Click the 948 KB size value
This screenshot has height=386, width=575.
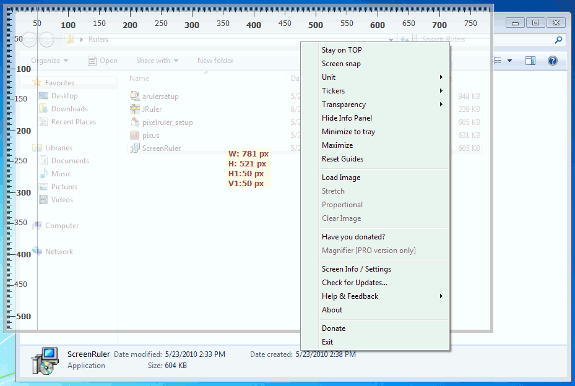tap(469, 96)
